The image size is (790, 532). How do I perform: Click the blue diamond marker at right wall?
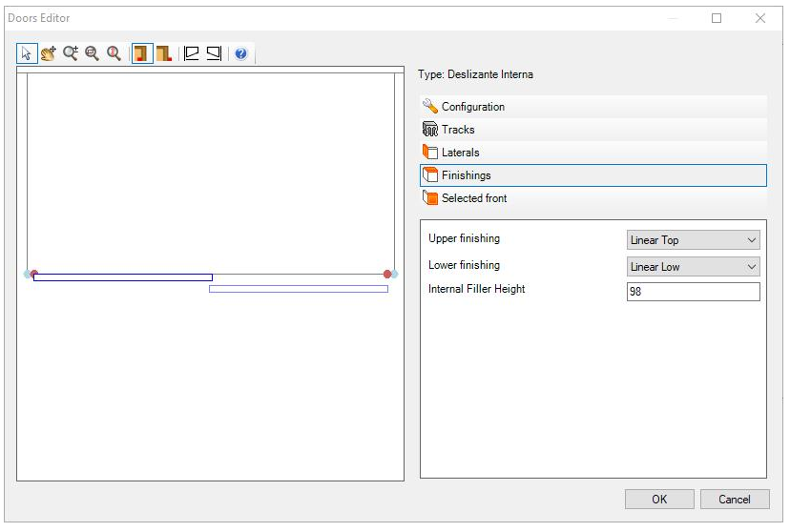394,274
